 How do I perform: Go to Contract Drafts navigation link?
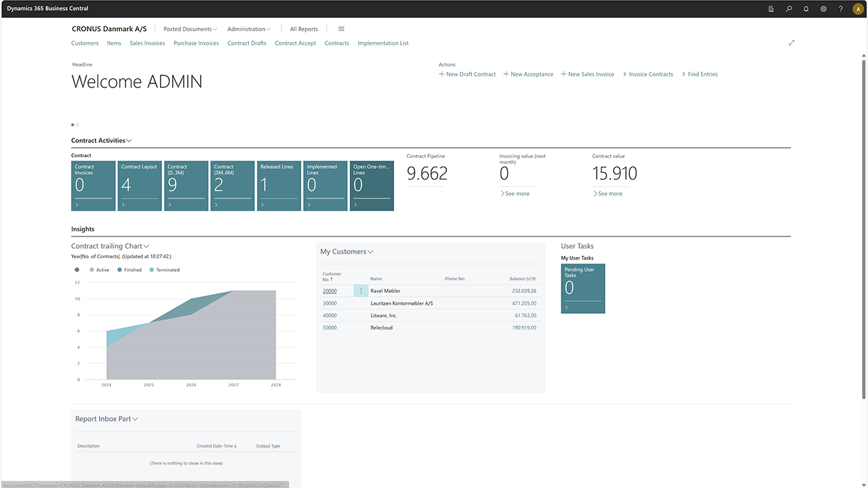tap(247, 43)
